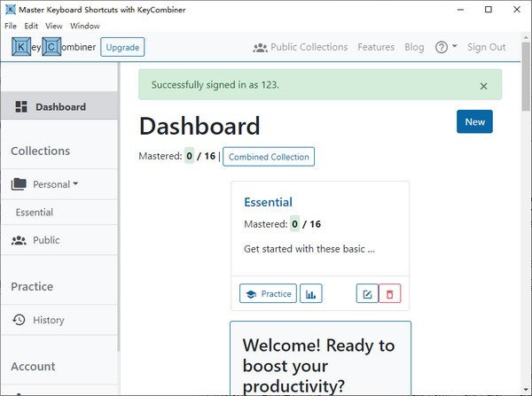Start Practice for the Essential collection
This screenshot has width=532, height=396.
[x=268, y=293]
